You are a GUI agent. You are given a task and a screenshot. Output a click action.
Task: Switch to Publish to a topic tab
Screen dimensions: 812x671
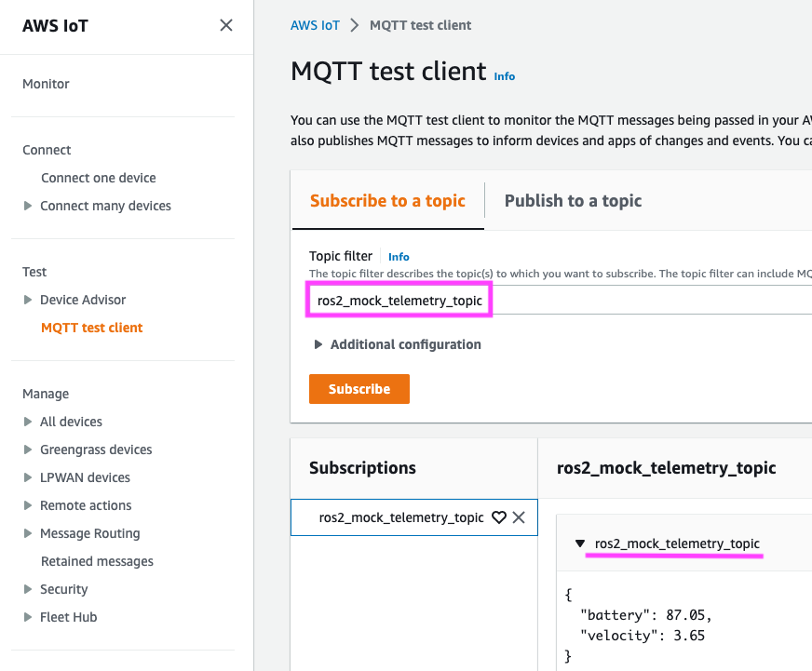(x=573, y=201)
